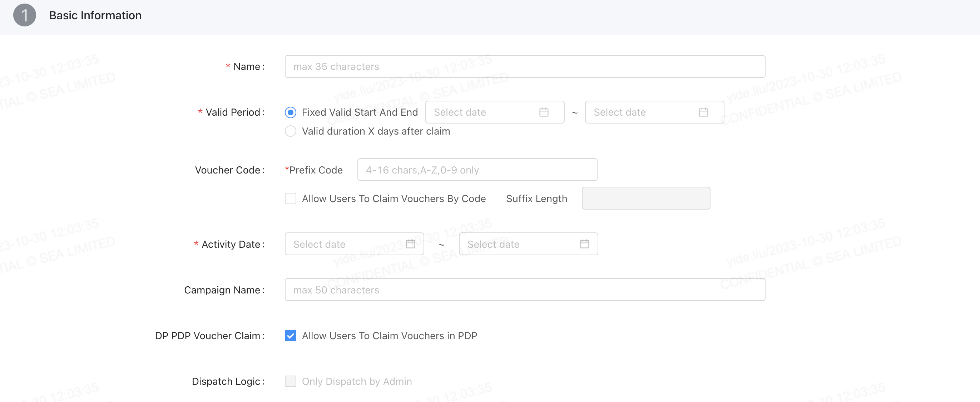The image size is (980, 402).
Task: Click the Suffix Length input box
Action: pos(645,199)
